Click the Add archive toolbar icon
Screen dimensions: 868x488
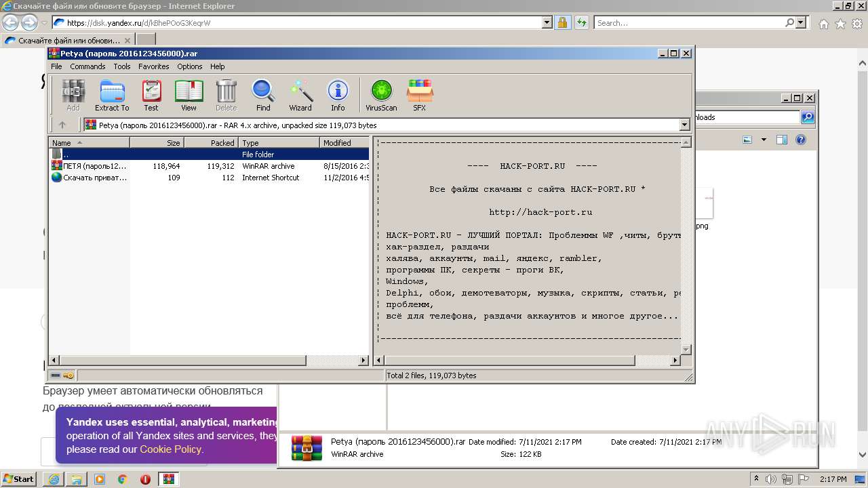coord(73,95)
